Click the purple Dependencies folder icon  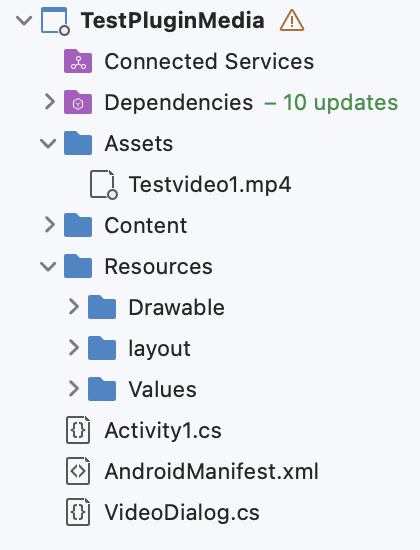coord(78,102)
